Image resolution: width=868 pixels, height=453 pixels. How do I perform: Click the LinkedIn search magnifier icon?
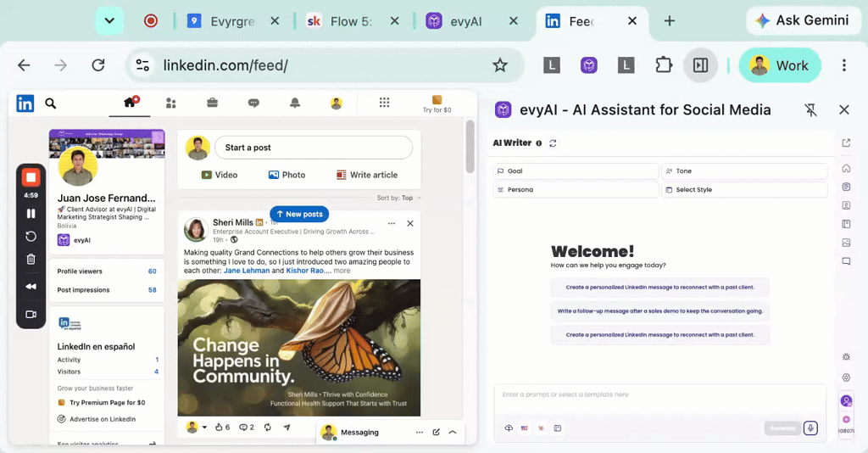click(x=50, y=103)
